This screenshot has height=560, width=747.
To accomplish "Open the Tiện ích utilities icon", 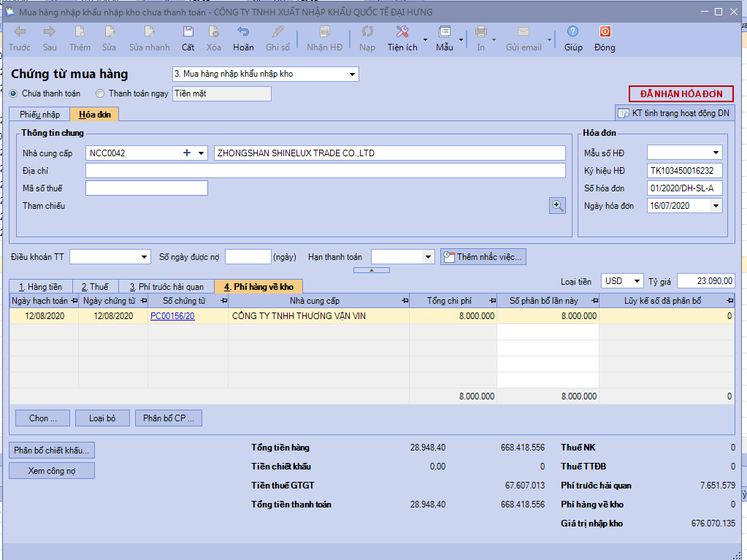I will (402, 32).
